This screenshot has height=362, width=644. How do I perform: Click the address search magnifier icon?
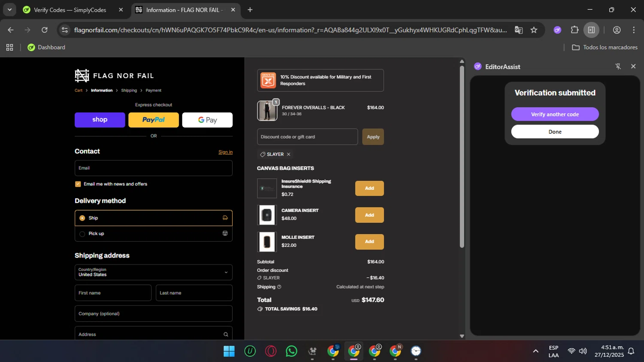point(226,335)
